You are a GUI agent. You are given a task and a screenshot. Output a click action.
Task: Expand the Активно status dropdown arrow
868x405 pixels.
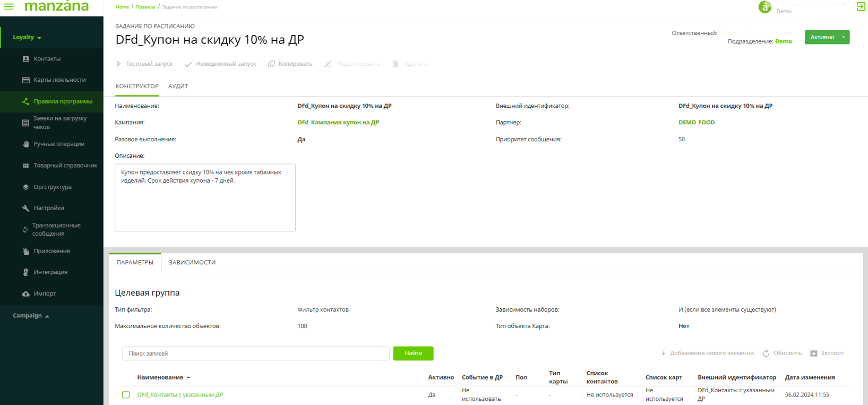click(843, 37)
